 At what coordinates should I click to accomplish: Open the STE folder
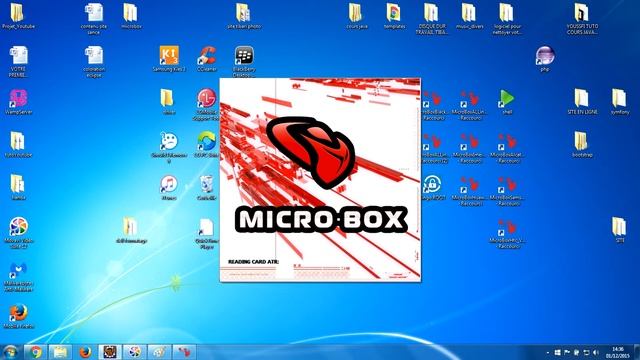click(620, 231)
